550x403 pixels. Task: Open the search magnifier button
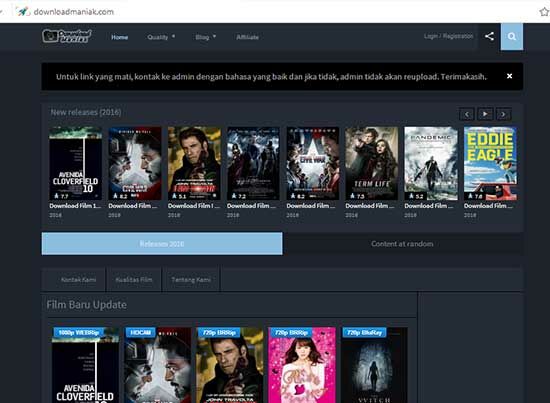[x=512, y=36]
